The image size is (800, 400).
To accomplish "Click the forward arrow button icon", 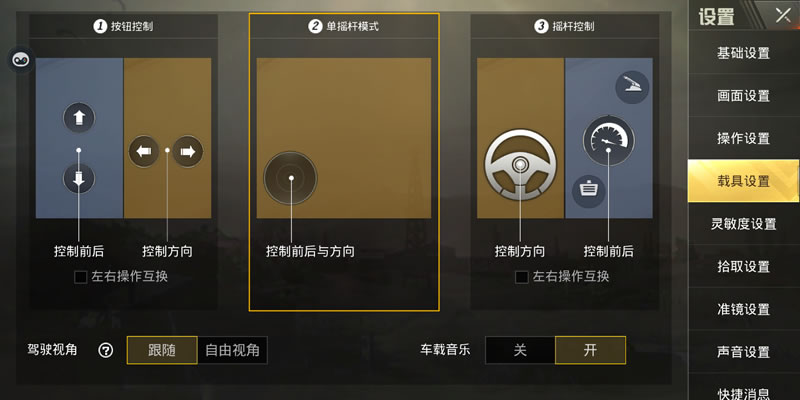I will [x=79, y=118].
